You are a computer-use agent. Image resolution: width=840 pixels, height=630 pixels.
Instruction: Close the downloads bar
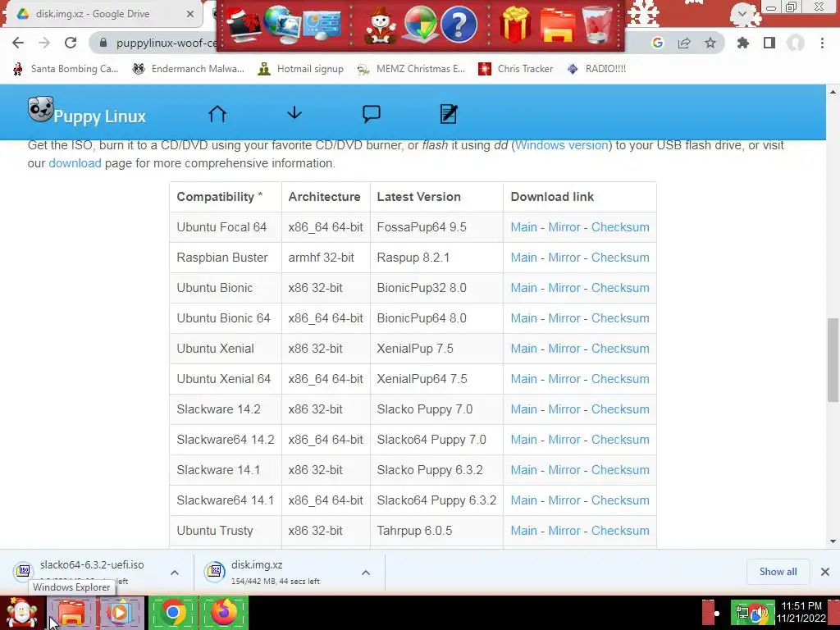(825, 572)
